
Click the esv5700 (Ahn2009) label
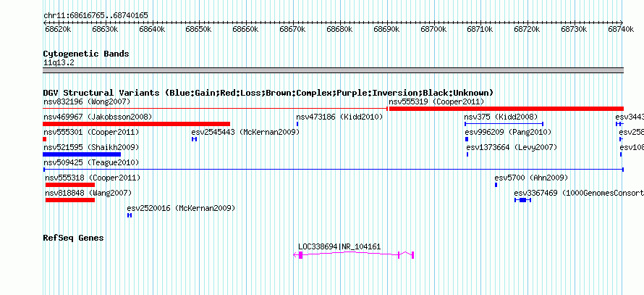[x=531, y=178]
